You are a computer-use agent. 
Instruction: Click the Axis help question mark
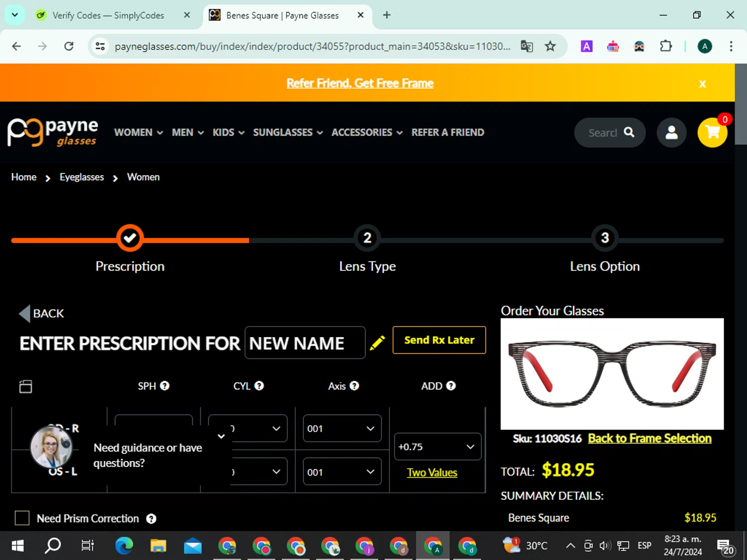click(x=354, y=386)
